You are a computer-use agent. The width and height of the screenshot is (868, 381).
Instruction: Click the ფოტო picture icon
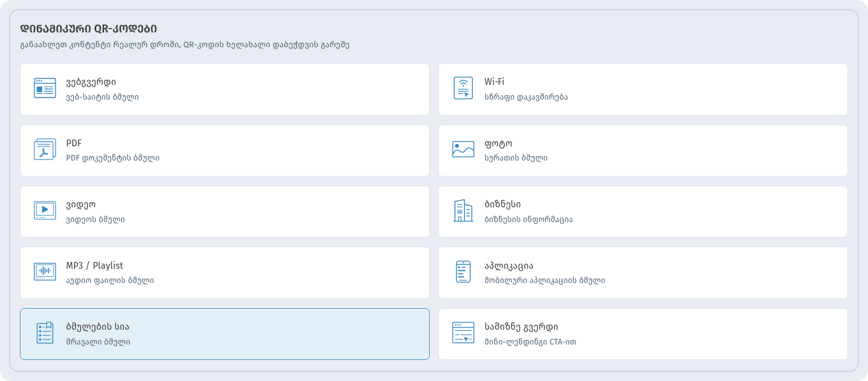click(x=463, y=149)
